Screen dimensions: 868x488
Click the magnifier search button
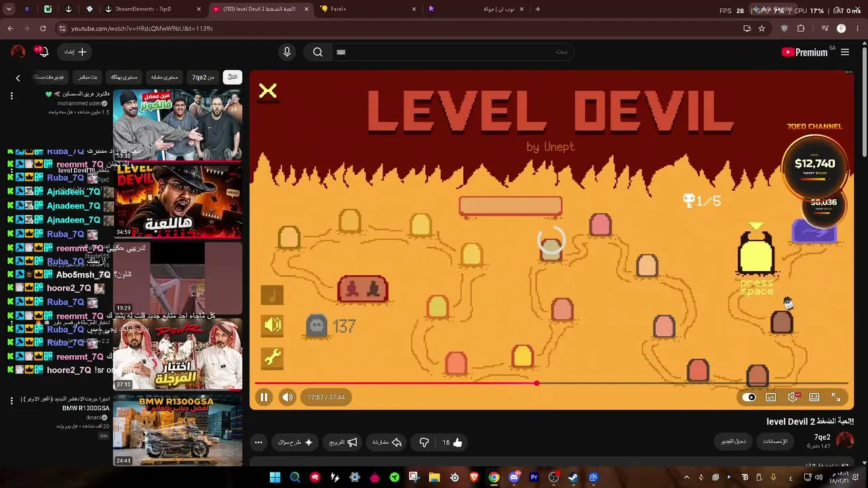pos(317,52)
